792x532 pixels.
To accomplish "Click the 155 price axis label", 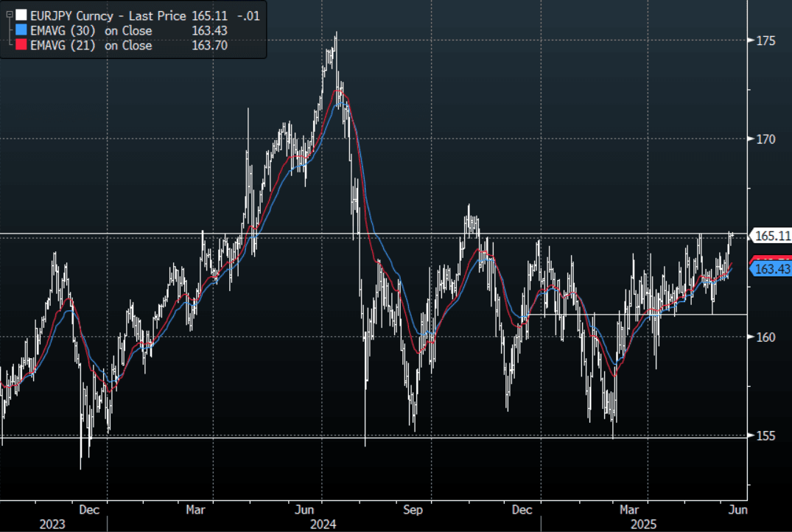I will 765,436.
